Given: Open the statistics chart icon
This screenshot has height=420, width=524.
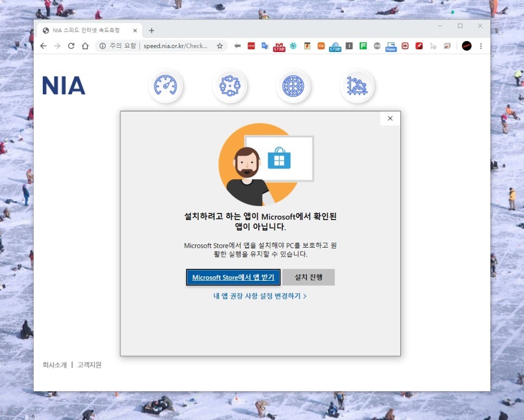Looking at the screenshot, I should [x=357, y=86].
